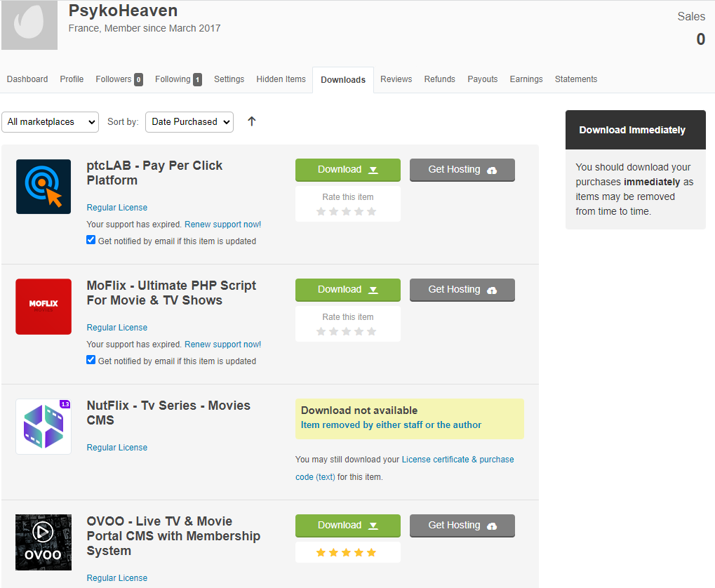Open the Refunds tab

pos(439,79)
